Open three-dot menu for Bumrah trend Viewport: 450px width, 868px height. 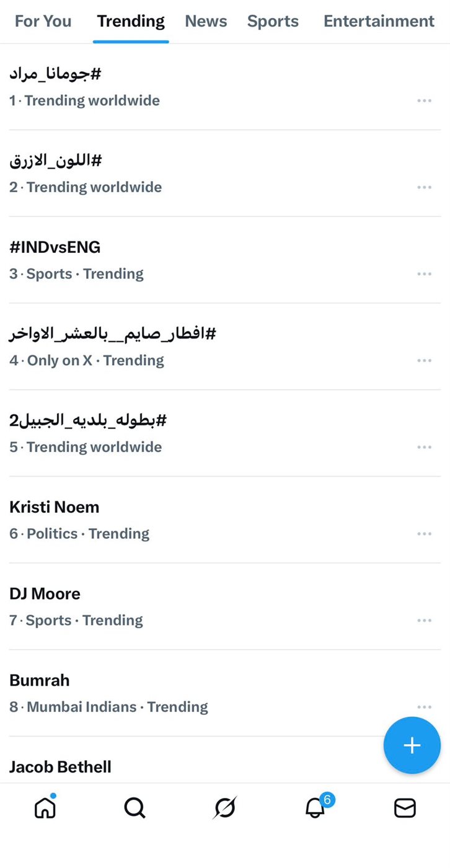point(424,707)
